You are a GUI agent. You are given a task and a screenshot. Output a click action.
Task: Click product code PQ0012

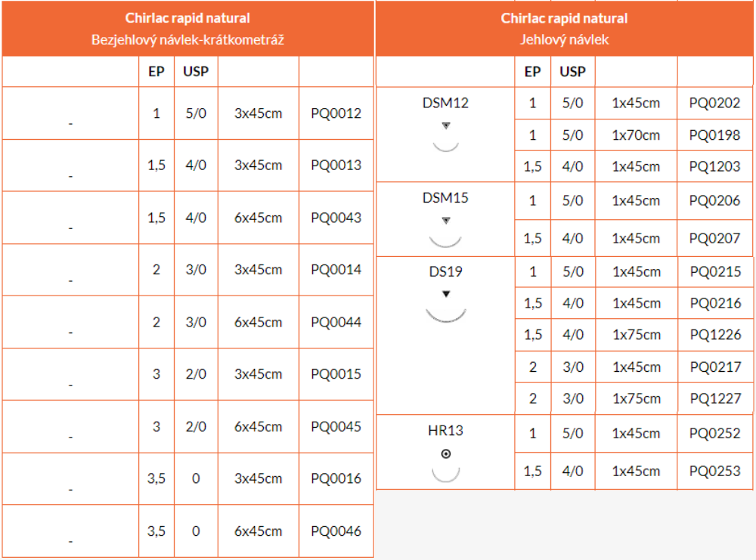[336, 113]
